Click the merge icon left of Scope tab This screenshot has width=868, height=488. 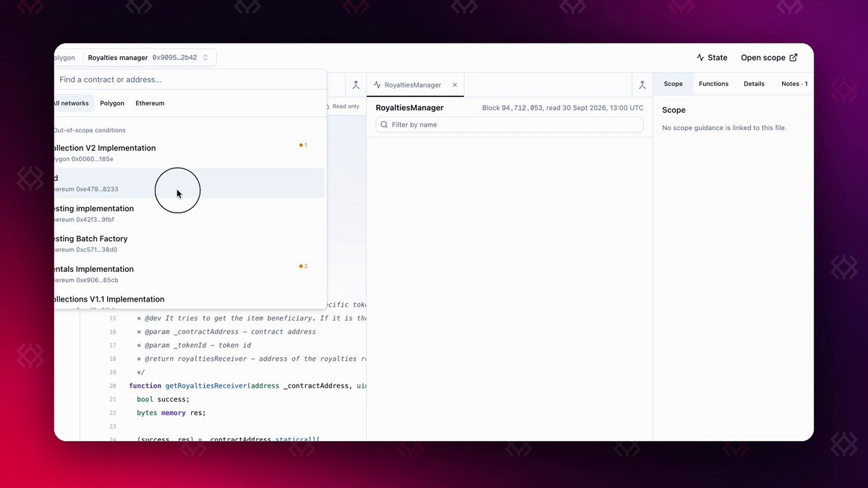click(x=642, y=85)
